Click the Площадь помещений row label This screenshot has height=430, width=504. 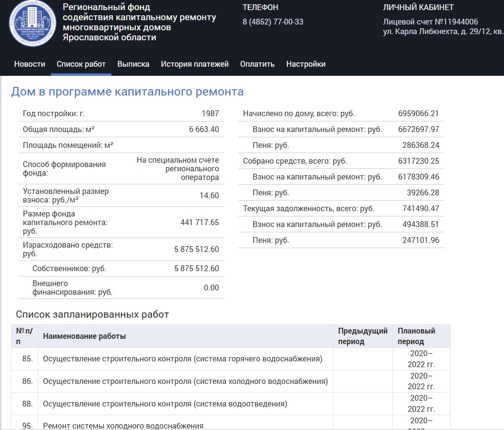68,145
